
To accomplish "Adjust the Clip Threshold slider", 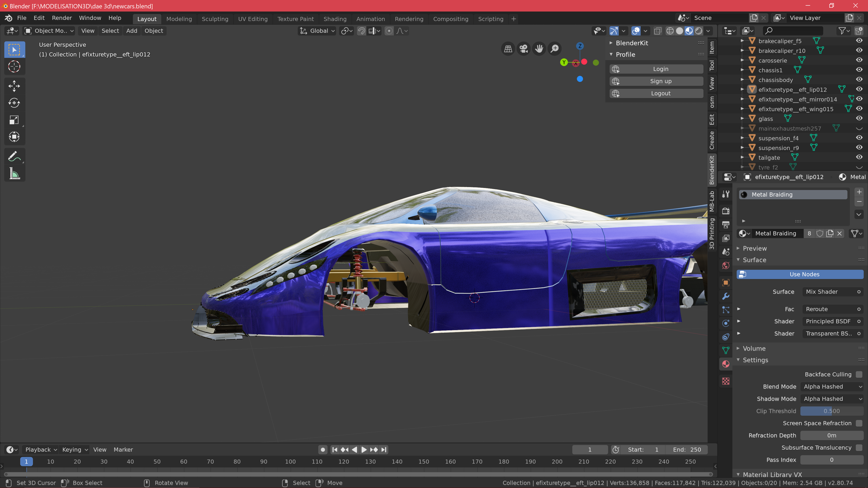I will [x=832, y=411].
